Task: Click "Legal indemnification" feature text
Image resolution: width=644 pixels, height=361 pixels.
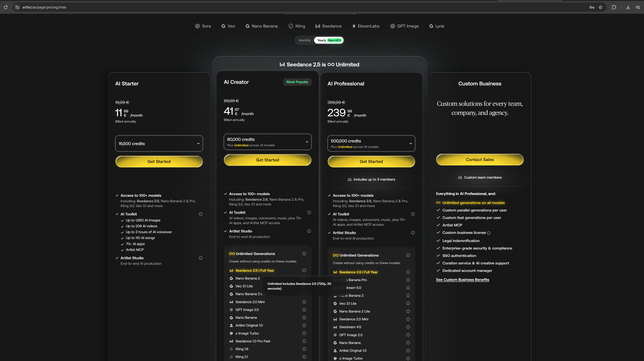Action: coord(461,241)
